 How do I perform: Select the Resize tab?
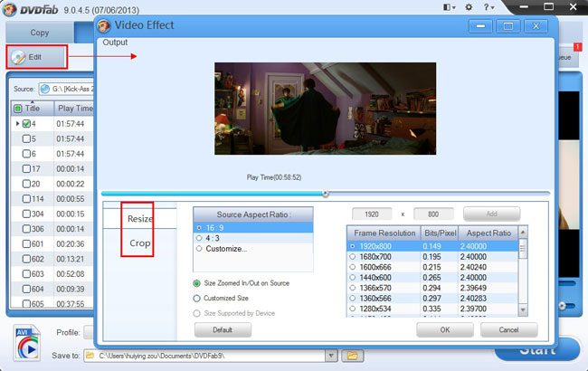pos(139,218)
